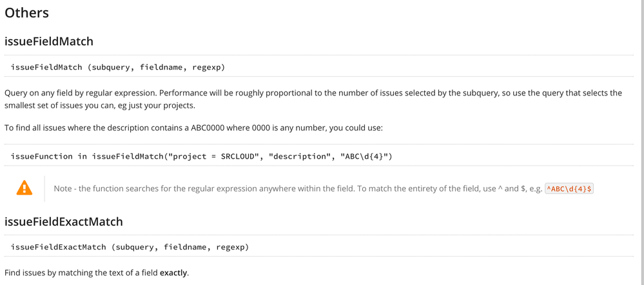This screenshot has height=285, width=644.
Task: Click the "ABC\d{4}" regex argument
Action: pyautogui.click(x=365, y=157)
